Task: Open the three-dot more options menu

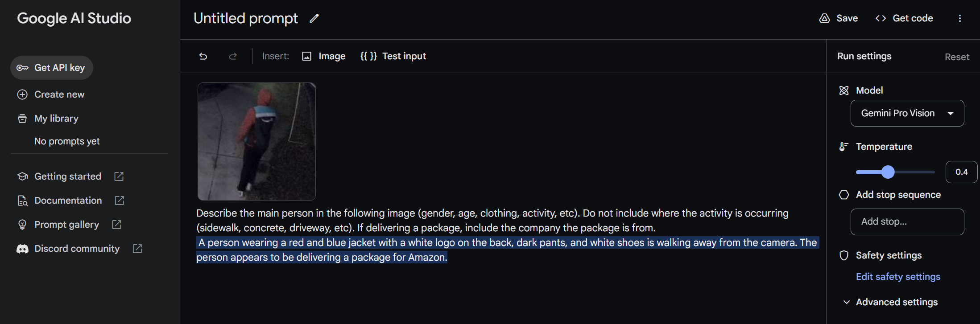Action: pos(960,18)
